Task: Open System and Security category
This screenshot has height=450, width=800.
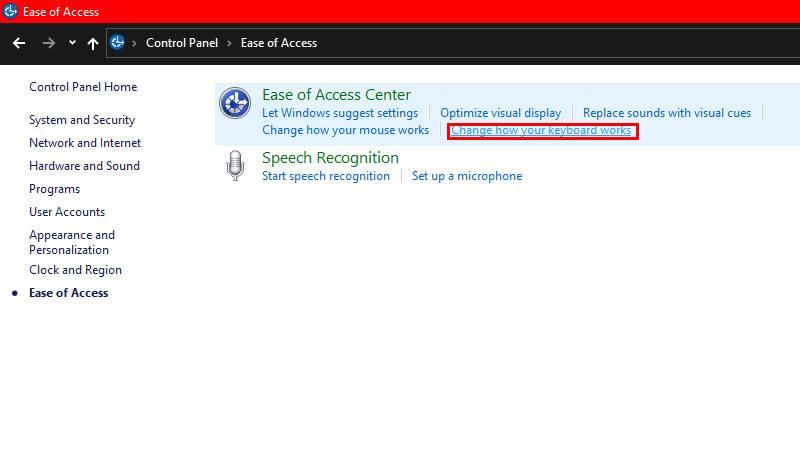Action: 82,120
